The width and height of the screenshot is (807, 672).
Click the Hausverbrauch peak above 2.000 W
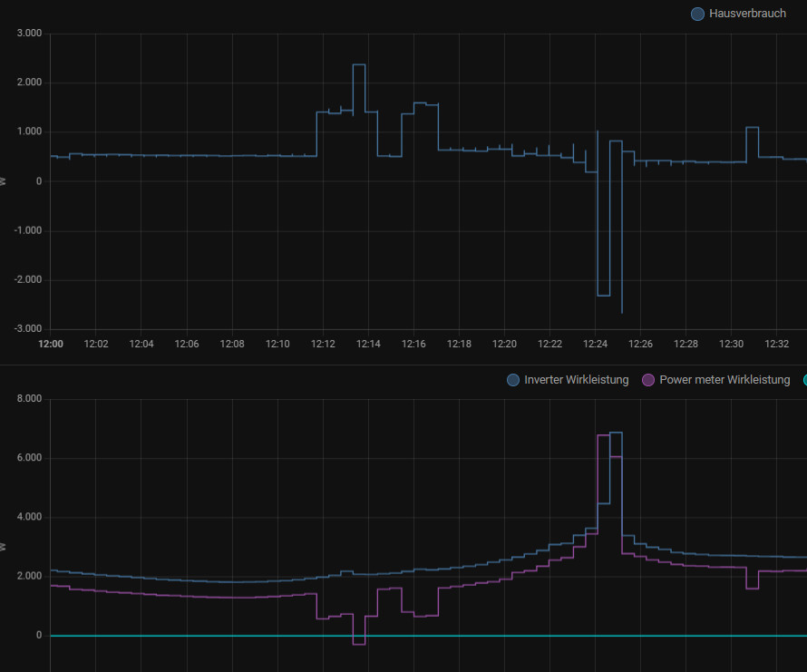coord(359,65)
